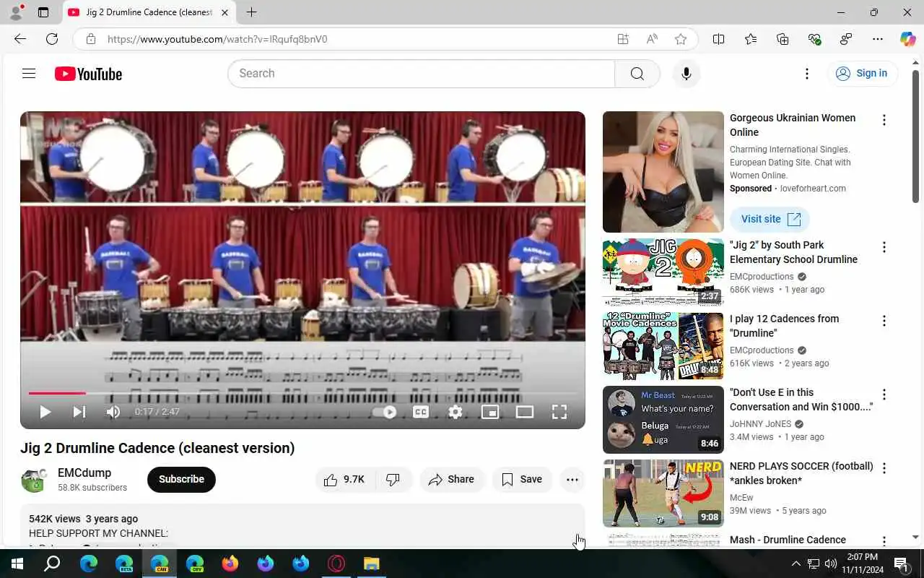The image size is (924, 578).
Task: Click the page vertical scrollbar
Action: click(916, 135)
